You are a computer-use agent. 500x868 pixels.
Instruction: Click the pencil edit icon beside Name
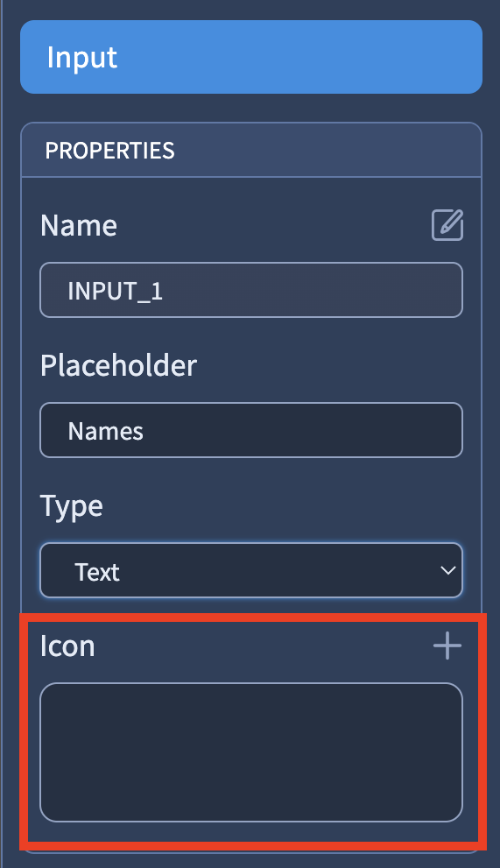point(447,225)
